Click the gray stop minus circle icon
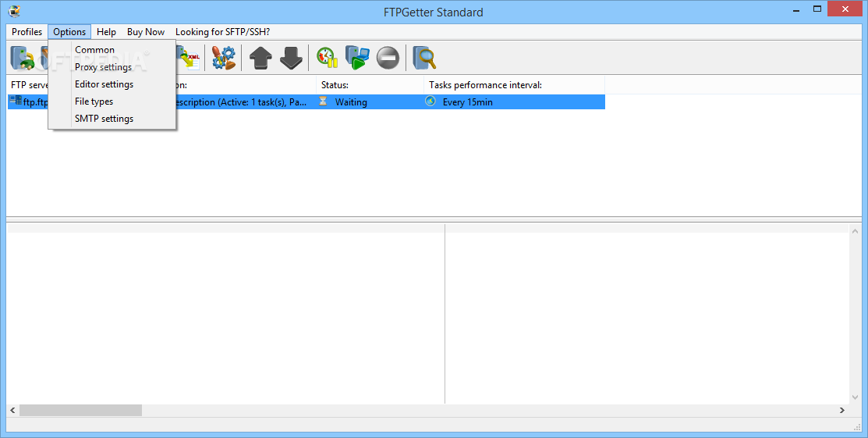The image size is (868, 438). click(388, 58)
